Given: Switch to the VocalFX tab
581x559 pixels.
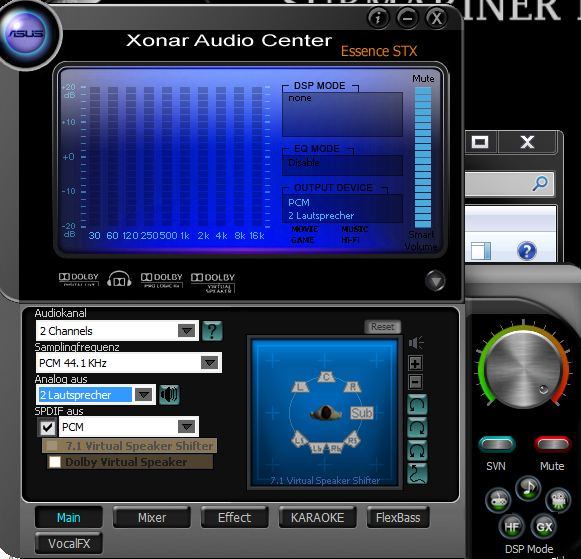Looking at the screenshot, I should coord(69,543).
